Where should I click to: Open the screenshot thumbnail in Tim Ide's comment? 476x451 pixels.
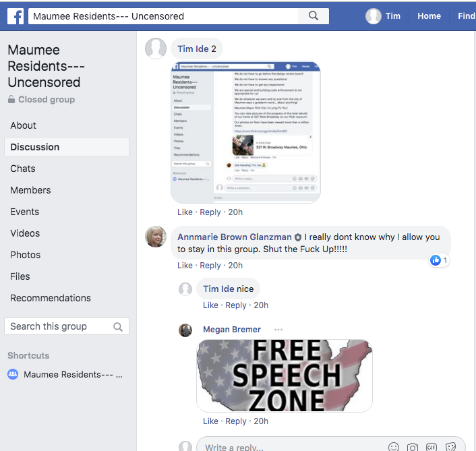pos(245,132)
